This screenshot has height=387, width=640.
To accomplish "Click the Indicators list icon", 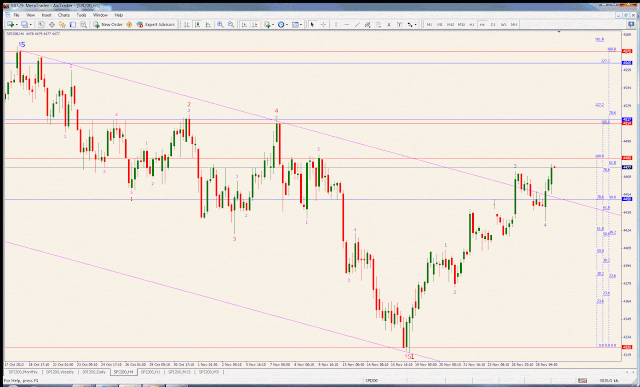I will pos(267,24).
